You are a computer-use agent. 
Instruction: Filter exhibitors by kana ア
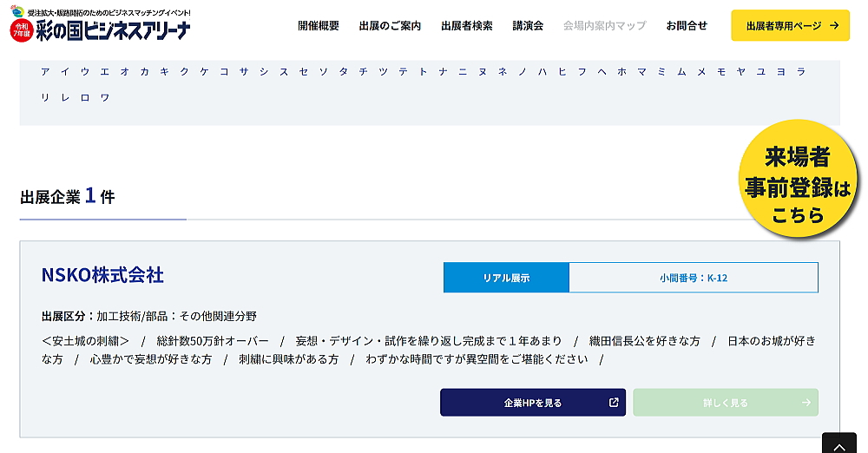point(45,72)
